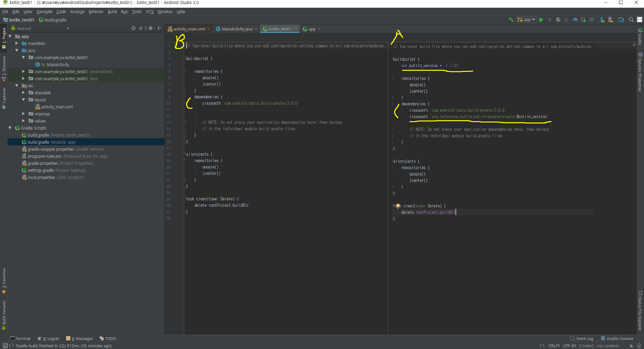
Task: Open the Refactor menu
Action: [x=96, y=12]
